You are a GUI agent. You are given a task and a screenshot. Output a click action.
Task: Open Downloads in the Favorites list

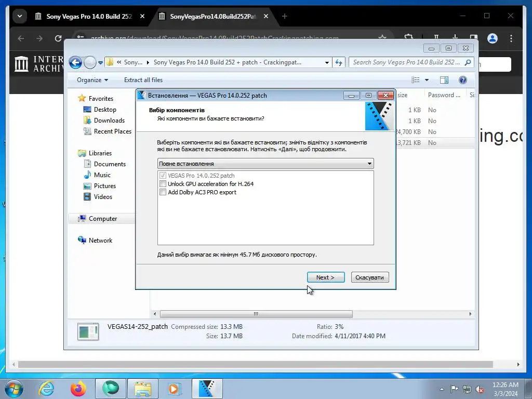(x=109, y=120)
